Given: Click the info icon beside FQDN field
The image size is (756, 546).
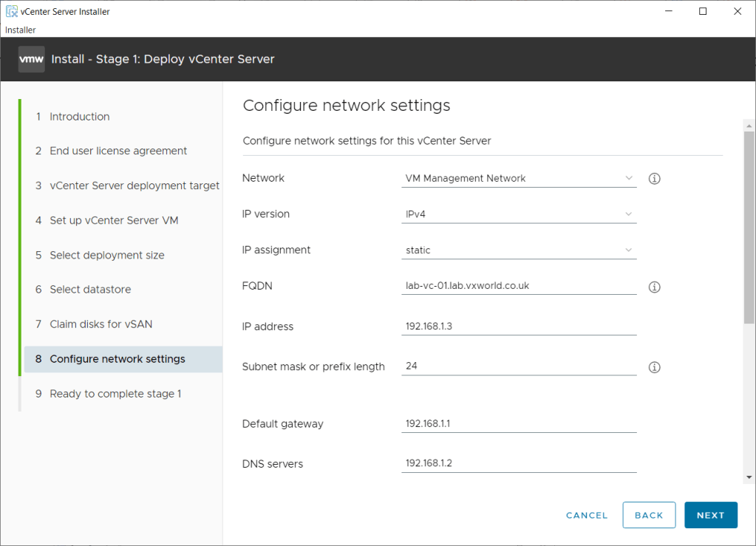Looking at the screenshot, I should (654, 287).
